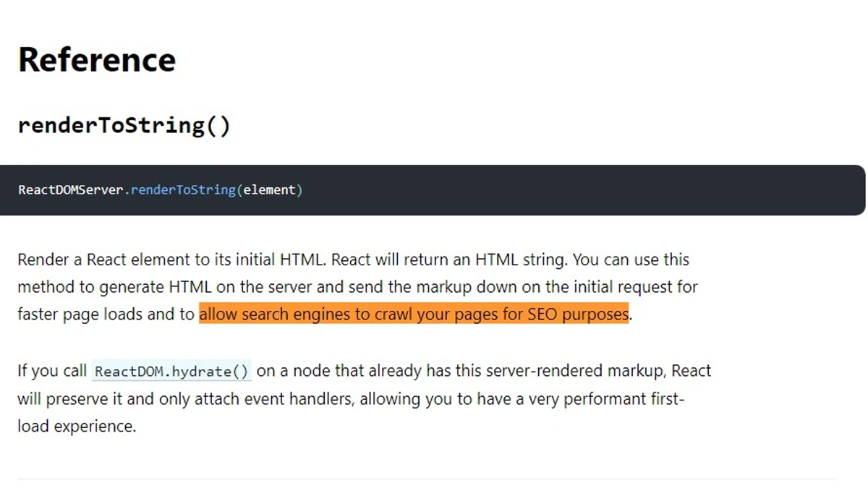The width and height of the screenshot is (868, 488).
Task: Click the horizontal divider line below text
Action: 427,479
